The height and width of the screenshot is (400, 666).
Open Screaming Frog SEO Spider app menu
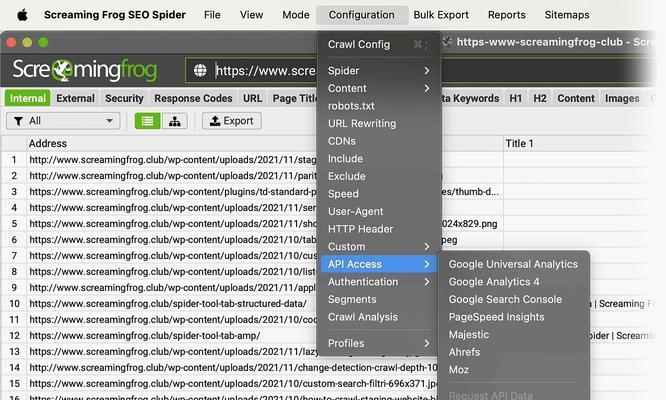[115, 15]
